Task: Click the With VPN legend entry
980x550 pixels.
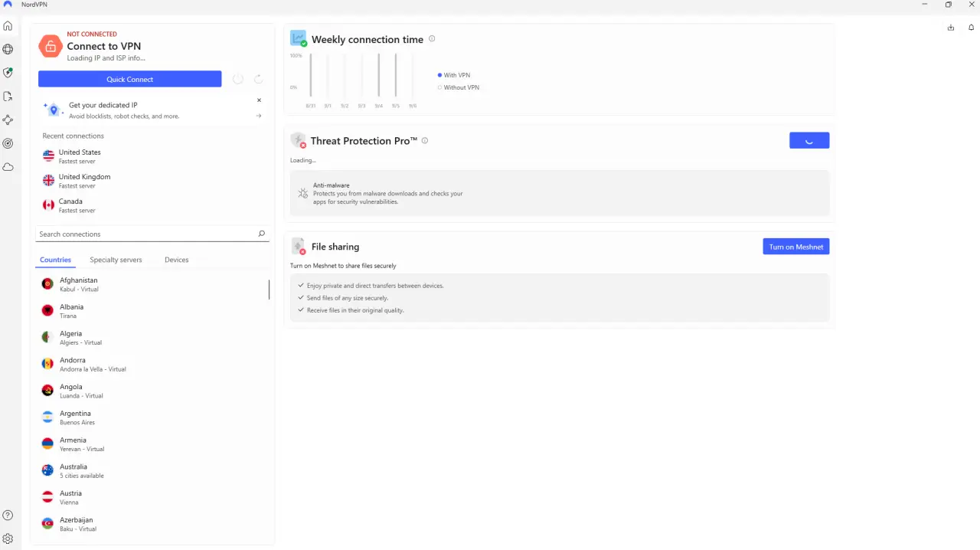Action: 454,75
